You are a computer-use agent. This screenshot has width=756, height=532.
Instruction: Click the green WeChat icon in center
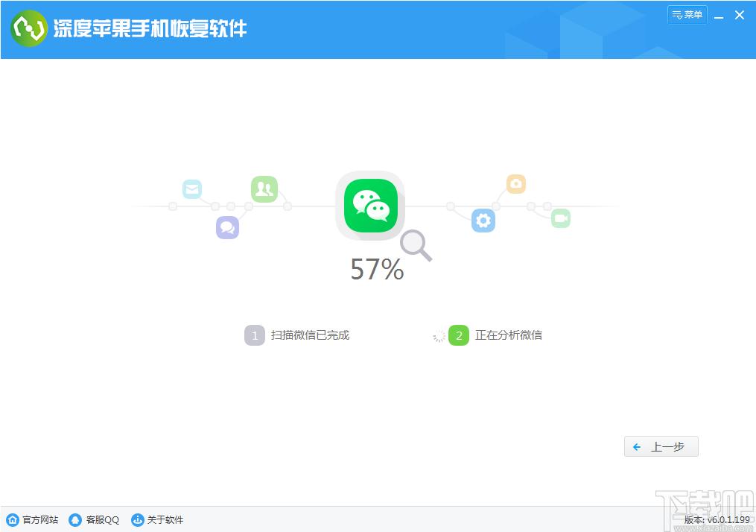[371, 206]
